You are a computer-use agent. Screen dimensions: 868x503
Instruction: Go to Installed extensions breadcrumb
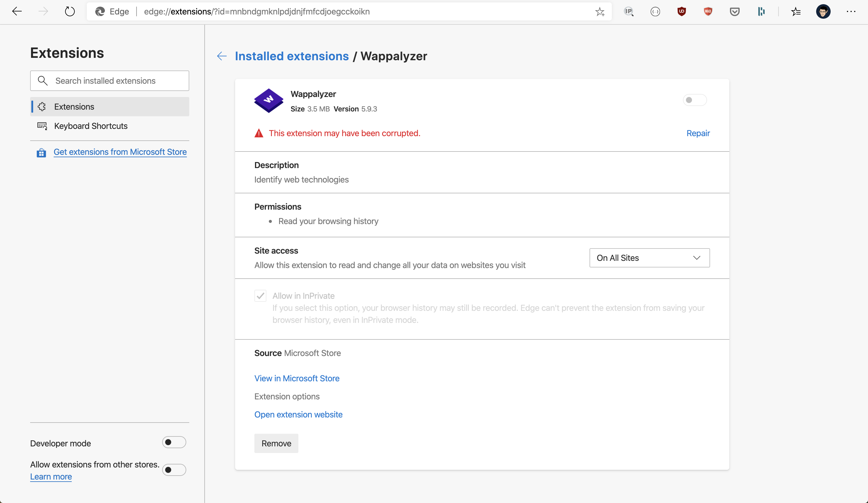[292, 56]
